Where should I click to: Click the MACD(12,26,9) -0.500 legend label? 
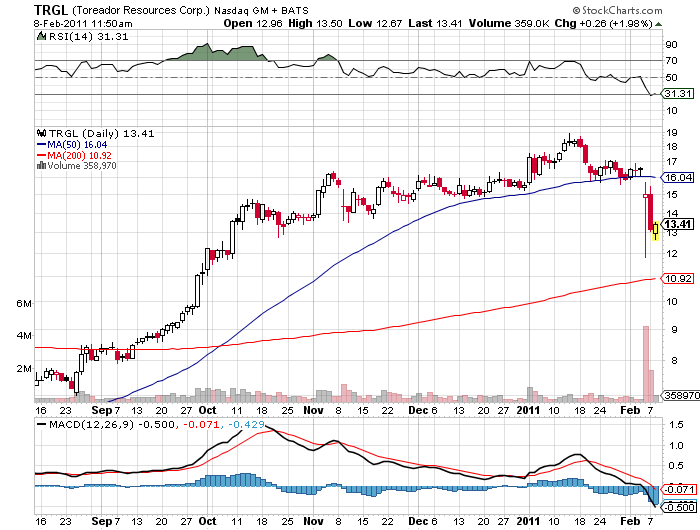tap(112, 424)
